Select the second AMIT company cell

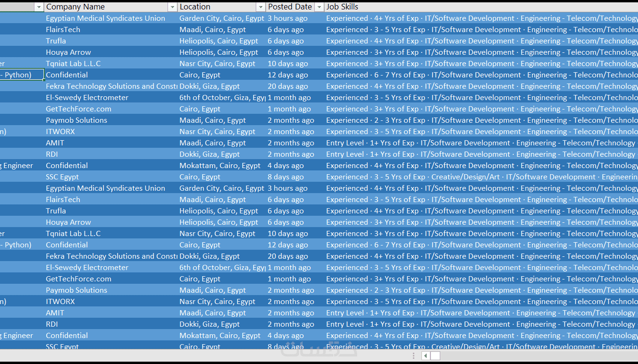click(111, 313)
